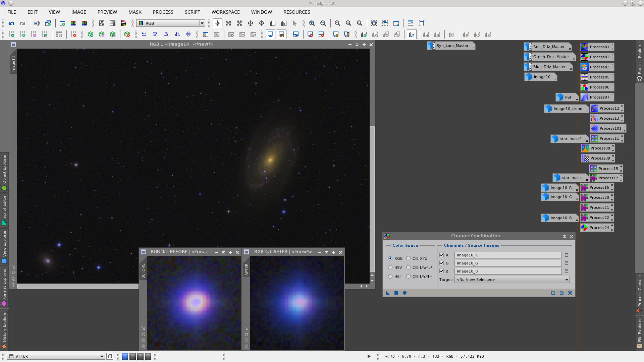This screenshot has height=362, width=644.
Task: Open the PROCESS menu
Action: point(163,12)
